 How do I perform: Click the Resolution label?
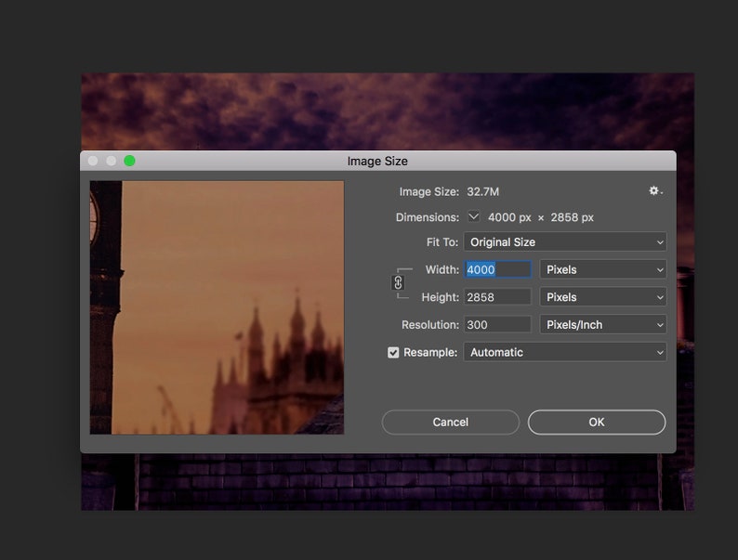point(430,325)
